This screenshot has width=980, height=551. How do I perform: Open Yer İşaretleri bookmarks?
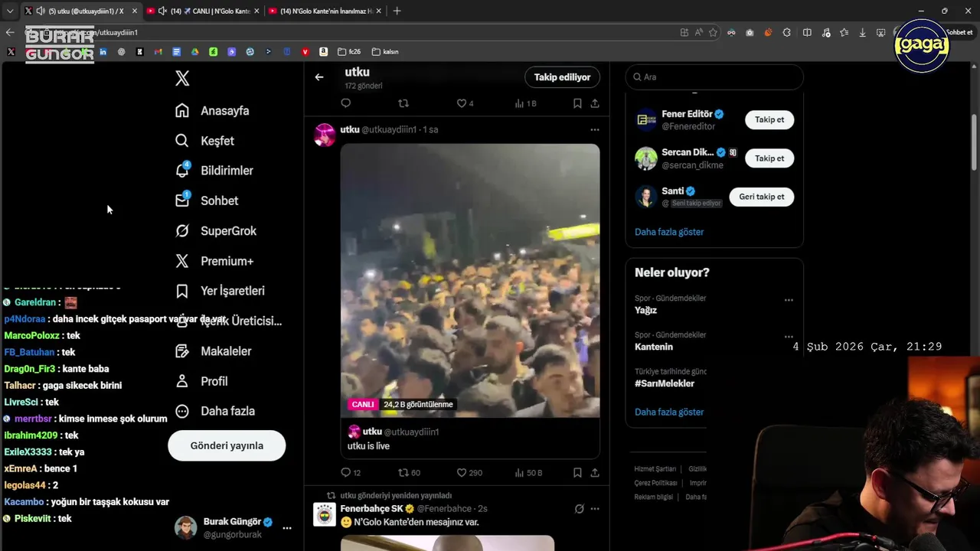click(220, 291)
